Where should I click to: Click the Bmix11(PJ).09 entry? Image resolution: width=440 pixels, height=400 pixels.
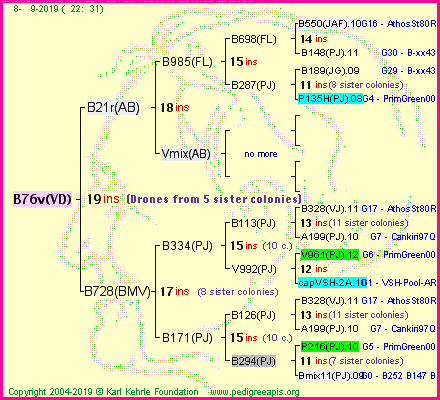point(330,376)
